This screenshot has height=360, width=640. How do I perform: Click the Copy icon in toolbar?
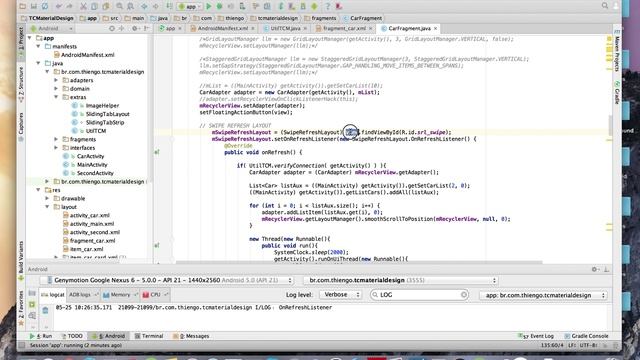point(94,6)
